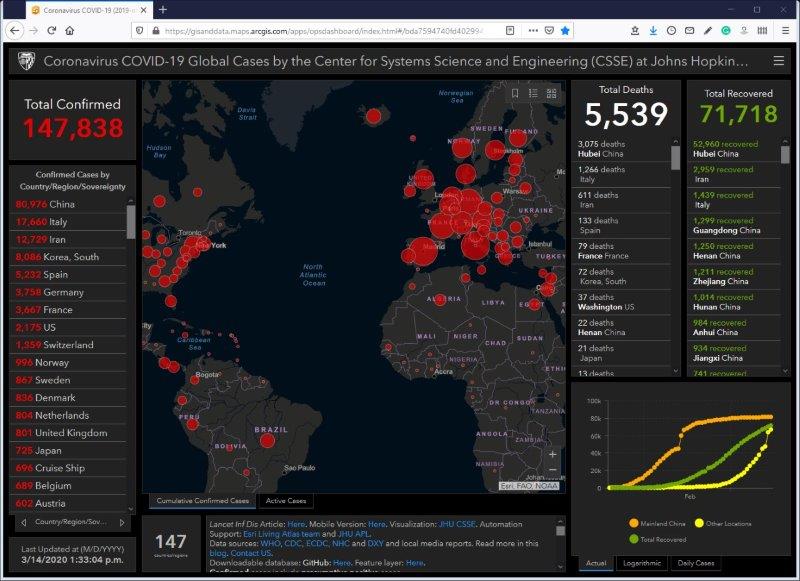Image resolution: width=800 pixels, height=581 pixels.
Task: Click the mail envelope toolbar icon
Action: (x=689, y=31)
